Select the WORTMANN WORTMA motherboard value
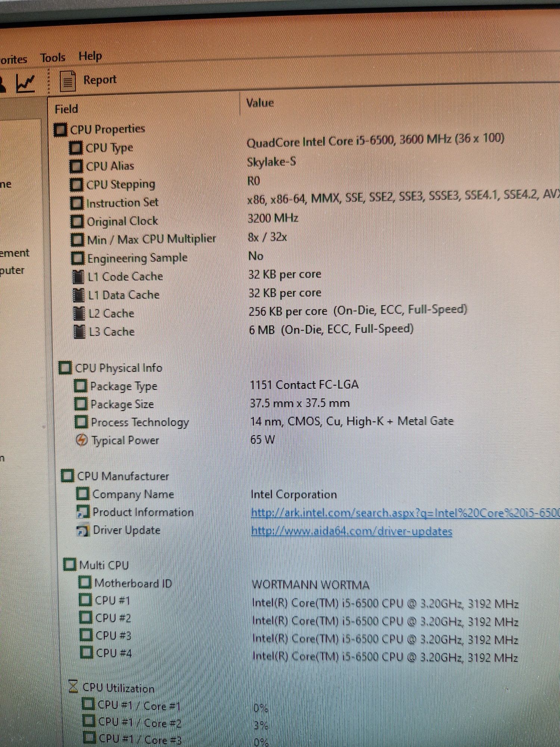This screenshot has width=560, height=747. click(x=311, y=585)
